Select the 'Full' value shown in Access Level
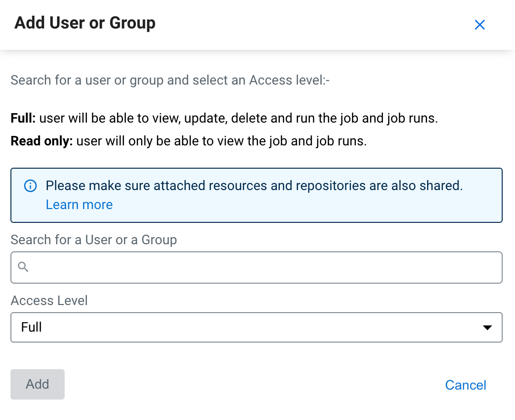Image resolution: width=515 pixels, height=420 pixels. point(32,327)
